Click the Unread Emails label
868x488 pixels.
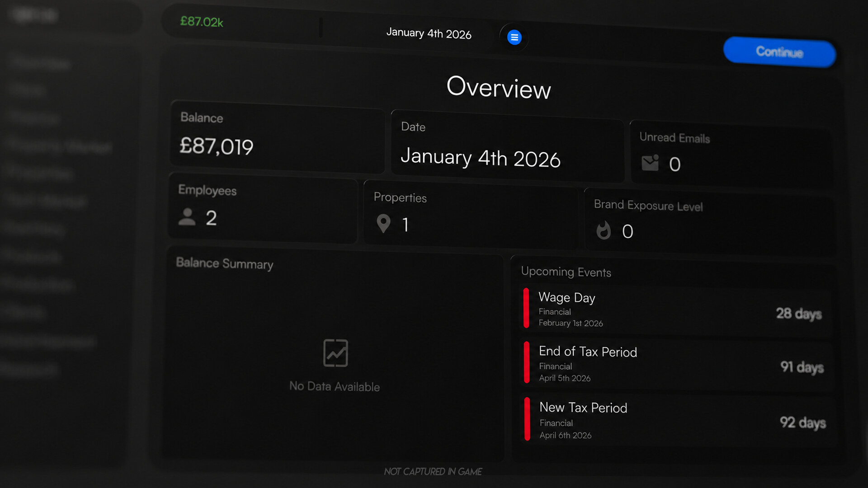coord(675,138)
